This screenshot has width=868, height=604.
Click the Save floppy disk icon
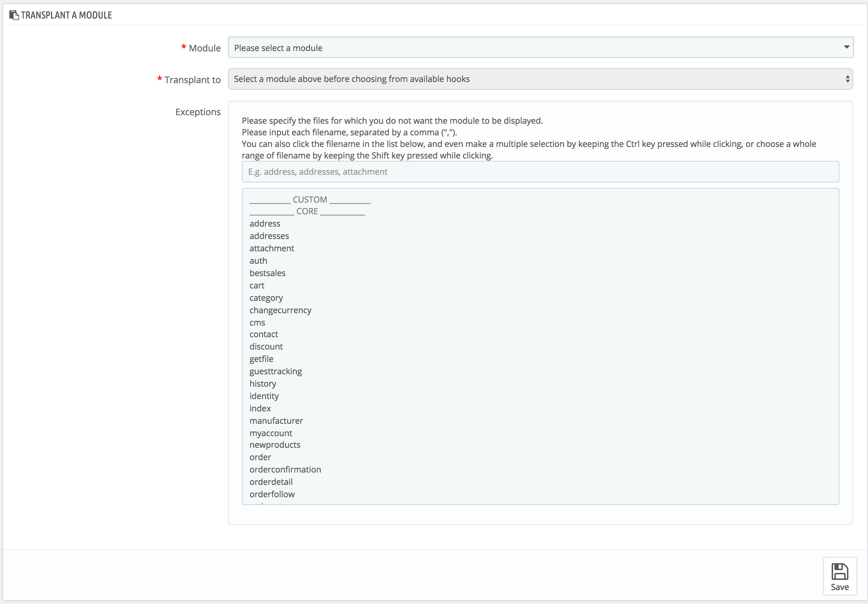tap(839, 572)
